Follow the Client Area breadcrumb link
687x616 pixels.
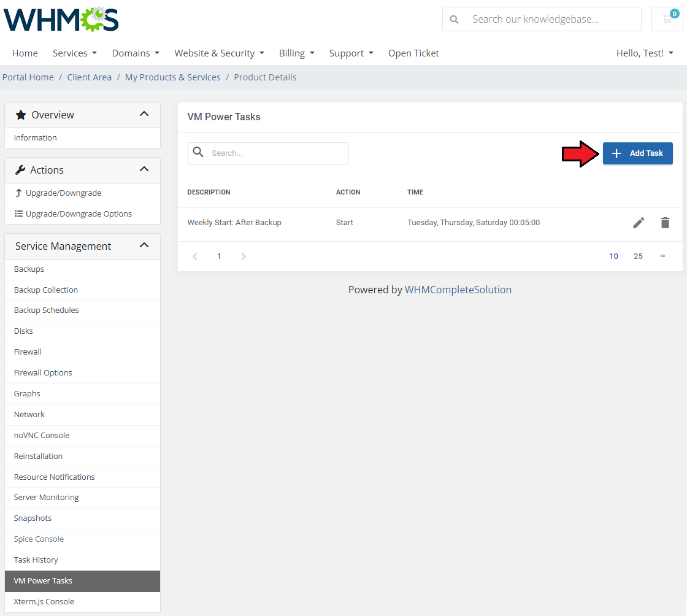90,77
